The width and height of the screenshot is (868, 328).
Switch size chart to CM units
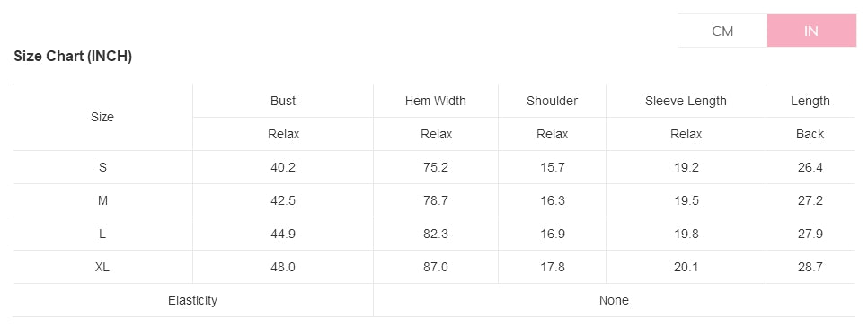click(722, 31)
